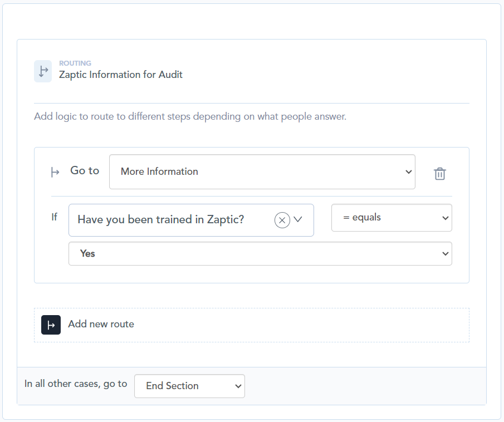Click the Add new route text
Viewport: 504px width, 422px height.
point(101,324)
